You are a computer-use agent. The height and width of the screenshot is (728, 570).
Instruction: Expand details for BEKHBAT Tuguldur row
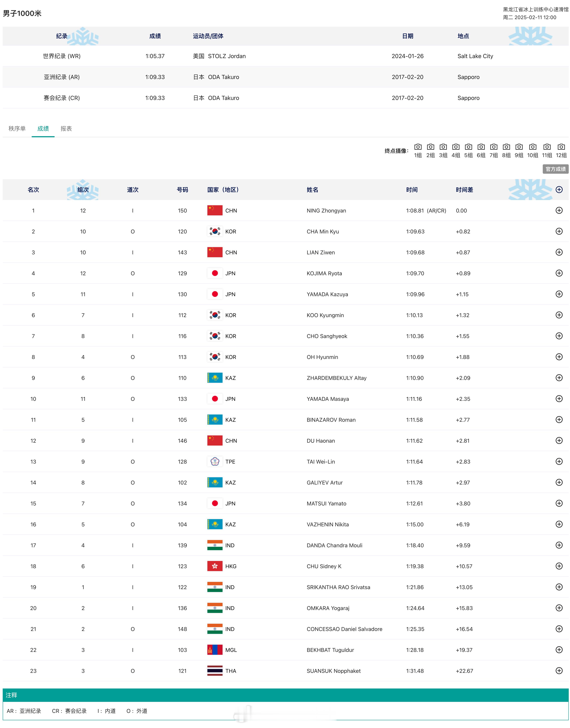(559, 650)
